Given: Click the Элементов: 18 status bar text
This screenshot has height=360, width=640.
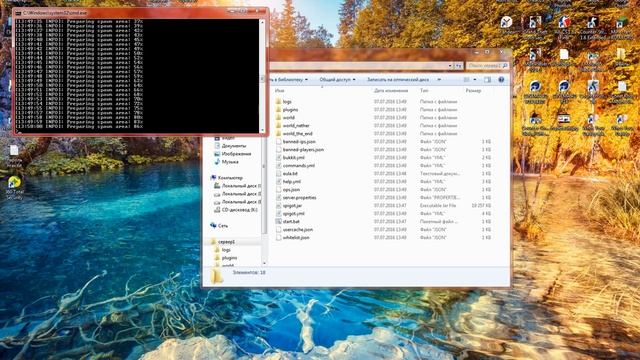Looking at the screenshot, I should tap(249, 272).
